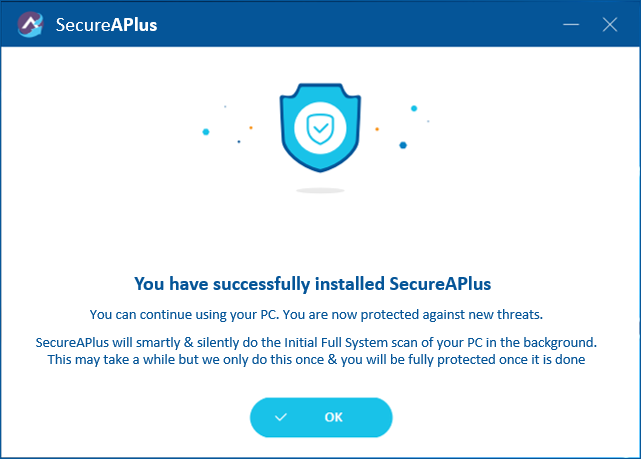This screenshot has height=459, width=641.
Task: Click the large light-blue dot left of shield
Action: pyautogui.click(x=206, y=131)
